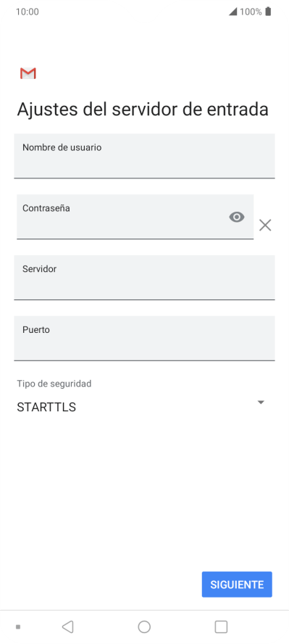289x644 pixels.
Task: Tap the signal strength icon
Action: (x=233, y=12)
